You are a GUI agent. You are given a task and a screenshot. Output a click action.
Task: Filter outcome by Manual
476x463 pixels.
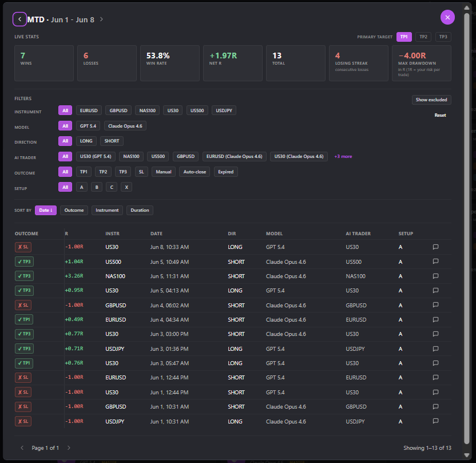click(164, 172)
